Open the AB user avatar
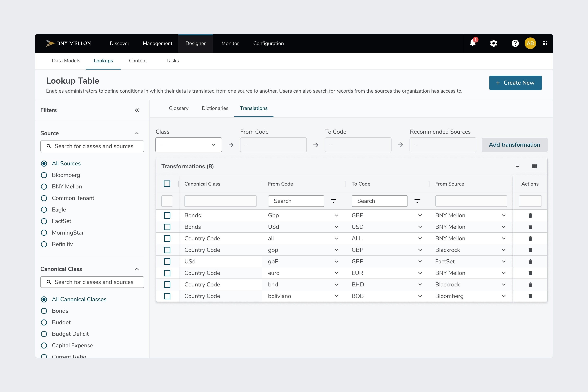Image resolution: width=588 pixels, height=392 pixels. coord(530,43)
